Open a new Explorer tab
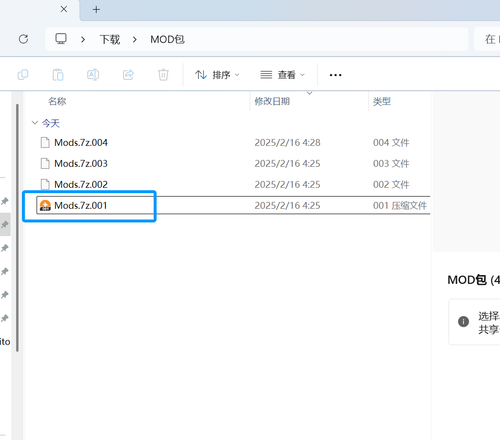This screenshot has height=440, width=500. click(96, 10)
